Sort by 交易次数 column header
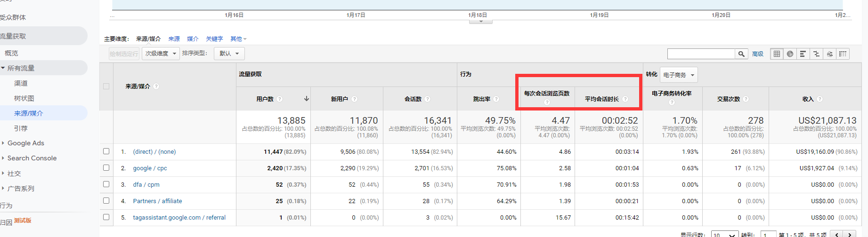The height and width of the screenshot is (237, 868). point(729,99)
